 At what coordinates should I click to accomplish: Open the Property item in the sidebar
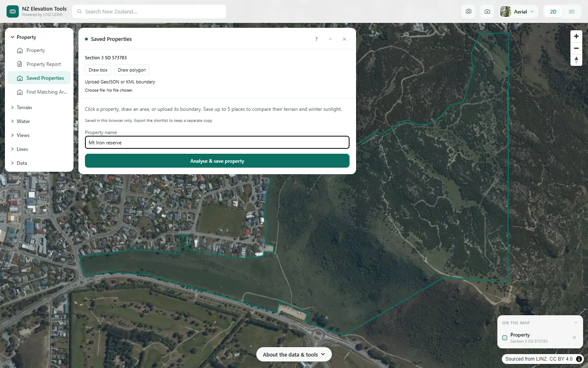pos(39,50)
